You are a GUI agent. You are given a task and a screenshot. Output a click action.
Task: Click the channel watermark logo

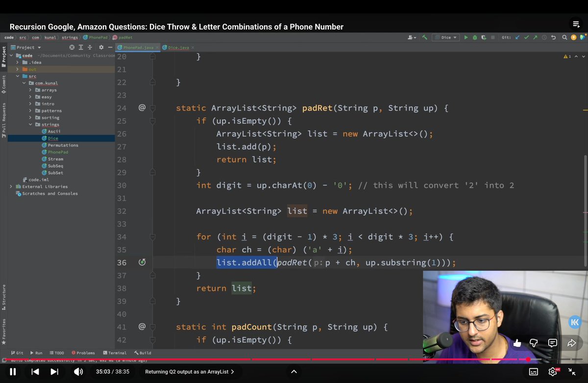point(575,322)
